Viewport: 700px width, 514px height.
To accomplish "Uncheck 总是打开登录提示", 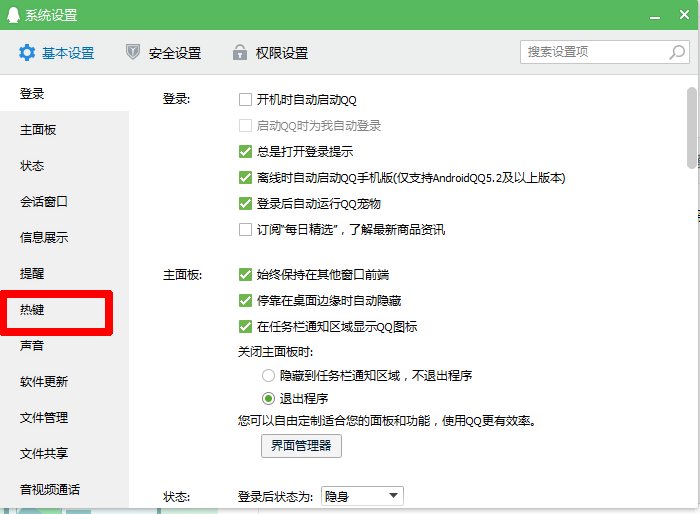I will (245, 151).
